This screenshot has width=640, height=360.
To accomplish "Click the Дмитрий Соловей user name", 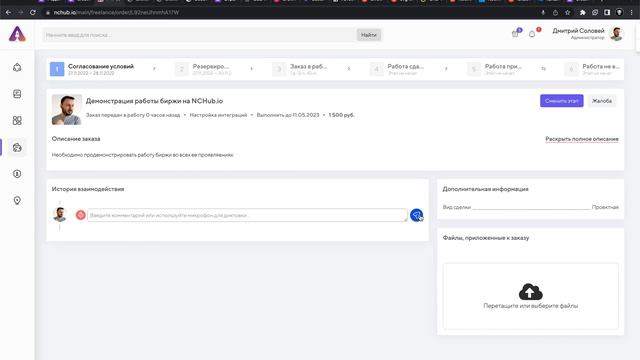I will coord(578,31).
